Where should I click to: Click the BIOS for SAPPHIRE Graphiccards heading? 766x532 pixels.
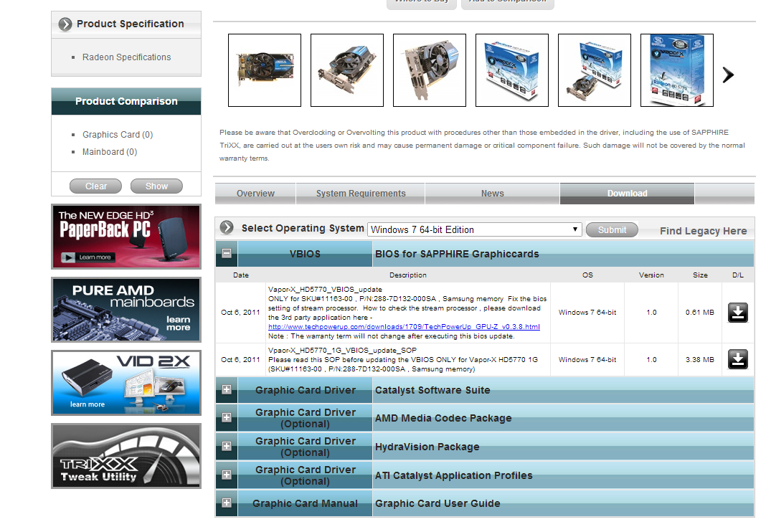pos(457,254)
